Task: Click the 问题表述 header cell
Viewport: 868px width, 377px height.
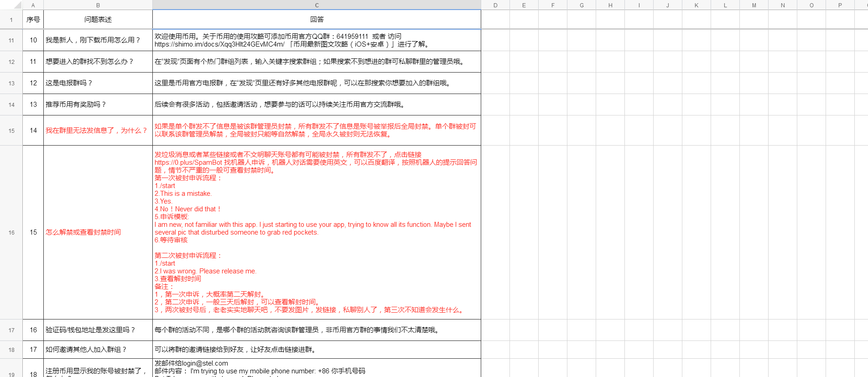Action: coord(98,20)
